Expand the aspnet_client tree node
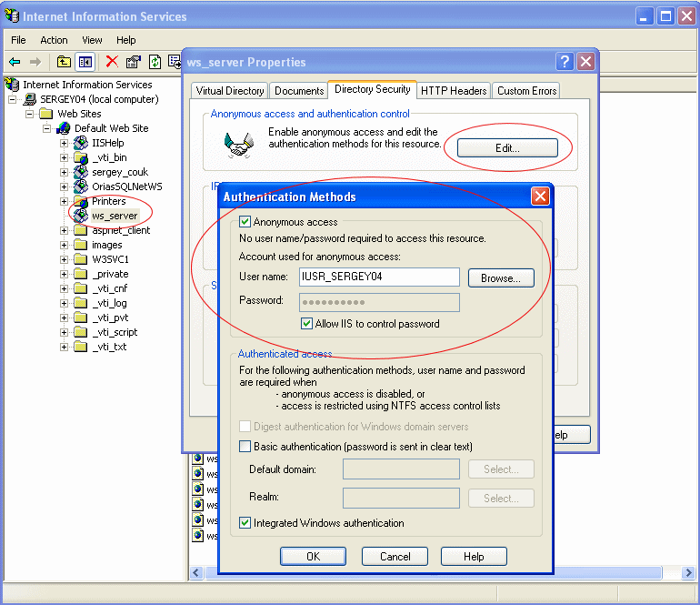The image size is (700, 605). [64, 230]
